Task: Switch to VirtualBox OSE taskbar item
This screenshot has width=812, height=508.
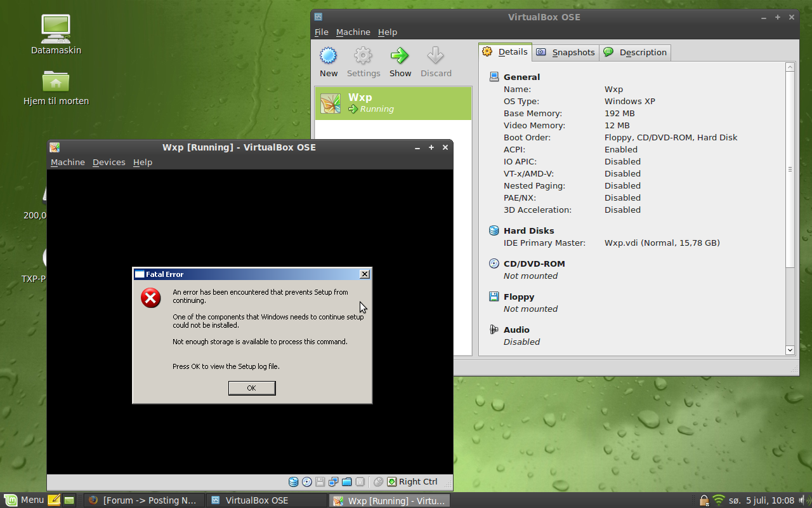Action: 266,500
